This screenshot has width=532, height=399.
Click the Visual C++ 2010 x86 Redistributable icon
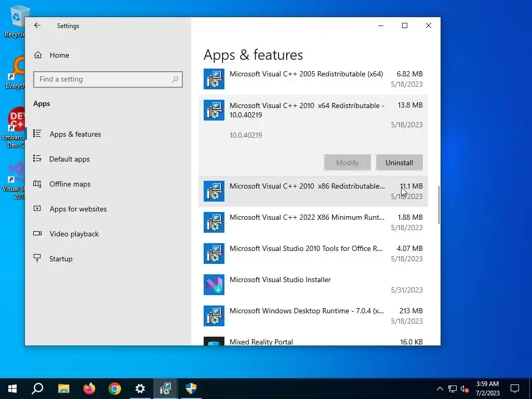(214, 191)
